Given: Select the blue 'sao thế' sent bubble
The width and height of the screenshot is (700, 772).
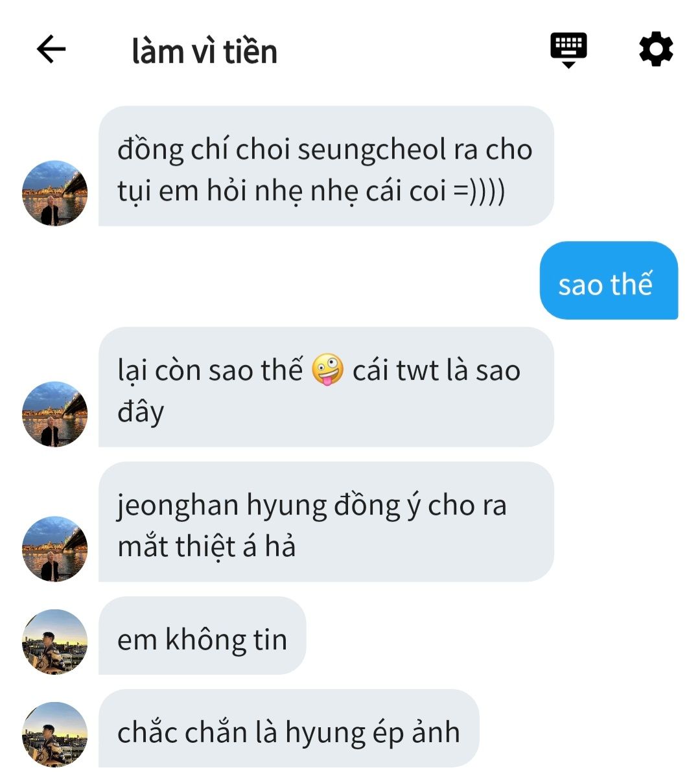Looking at the screenshot, I should coord(609,280).
